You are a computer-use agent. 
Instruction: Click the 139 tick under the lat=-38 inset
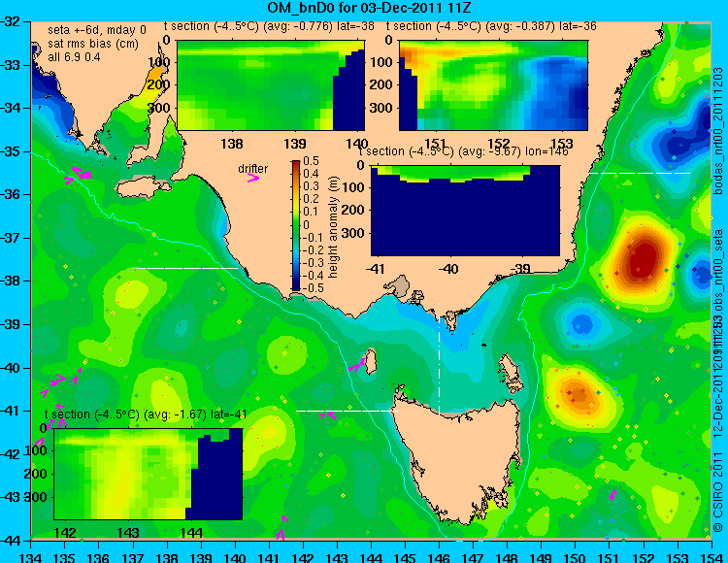tap(295, 144)
